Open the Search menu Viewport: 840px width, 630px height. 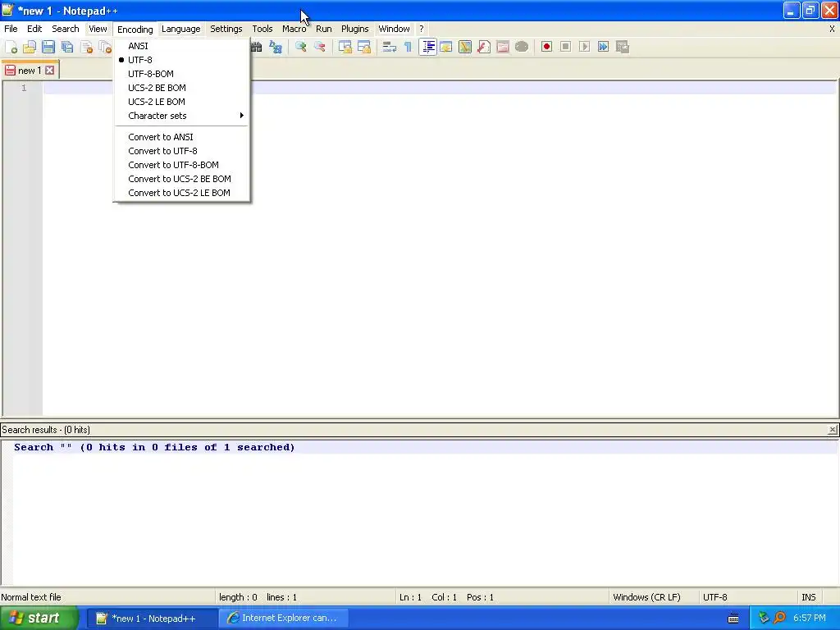pos(66,29)
